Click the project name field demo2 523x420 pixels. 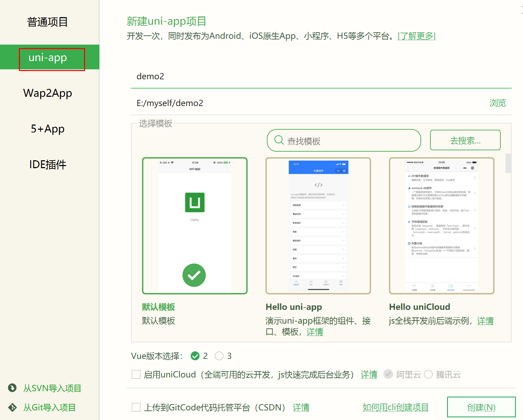point(321,76)
